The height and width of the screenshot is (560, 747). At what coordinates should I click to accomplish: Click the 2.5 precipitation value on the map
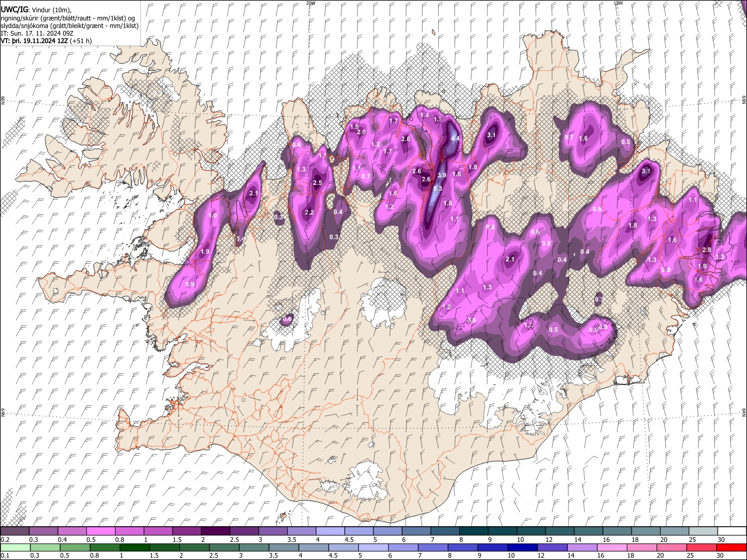coord(317,183)
